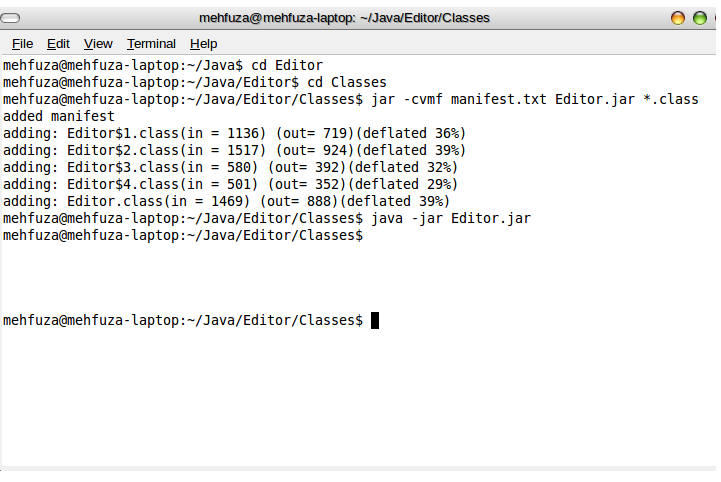
Task: Click the pill-shaped window menu button
Action: (10, 18)
